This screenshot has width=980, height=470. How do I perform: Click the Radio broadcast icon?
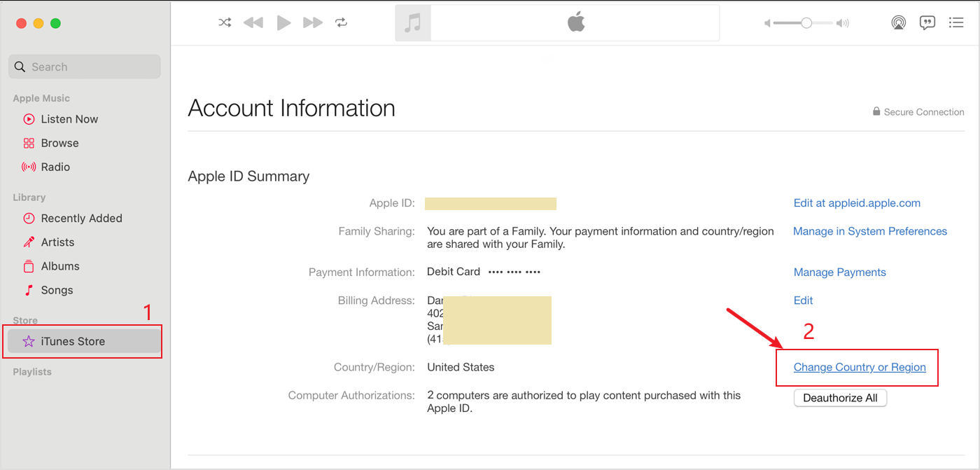29,167
